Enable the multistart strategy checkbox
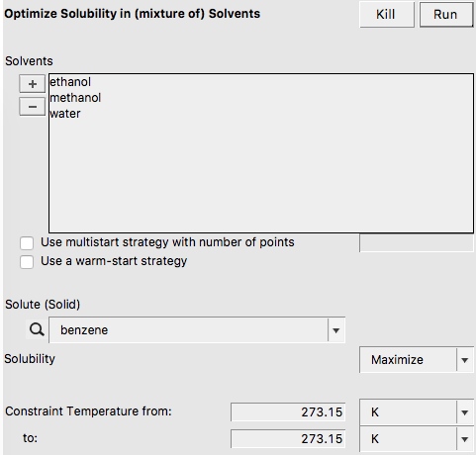 click(x=27, y=243)
